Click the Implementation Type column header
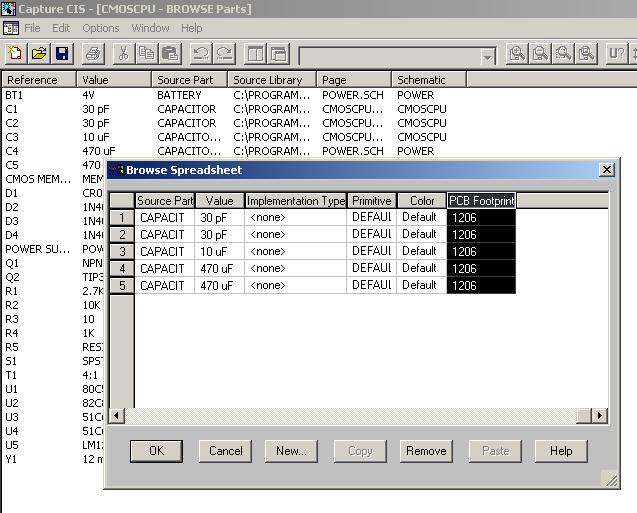The width and height of the screenshot is (637, 513). pos(296,201)
